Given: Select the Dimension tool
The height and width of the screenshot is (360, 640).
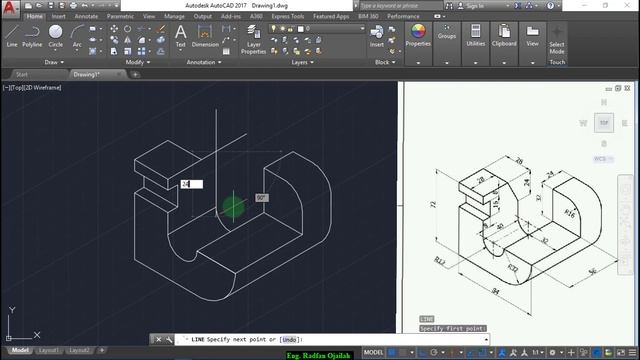Looking at the screenshot, I should (205, 36).
